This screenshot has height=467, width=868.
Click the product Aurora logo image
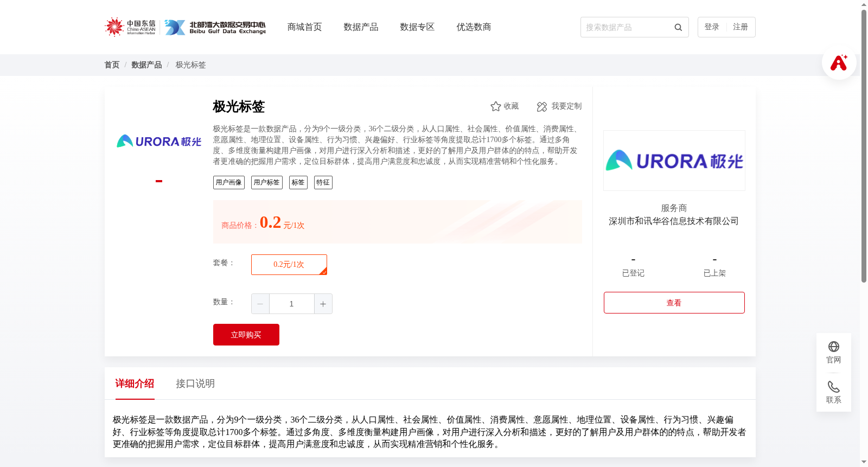159,142
